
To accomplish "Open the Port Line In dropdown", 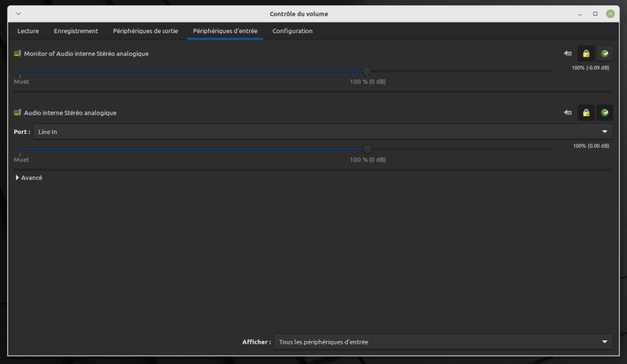I will tap(323, 132).
